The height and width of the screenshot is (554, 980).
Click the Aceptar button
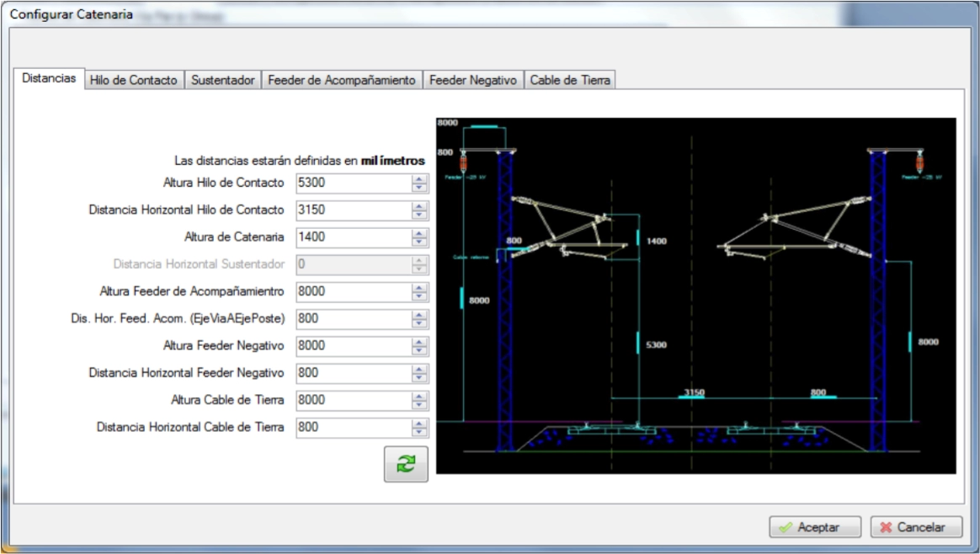[x=813, y=527]
